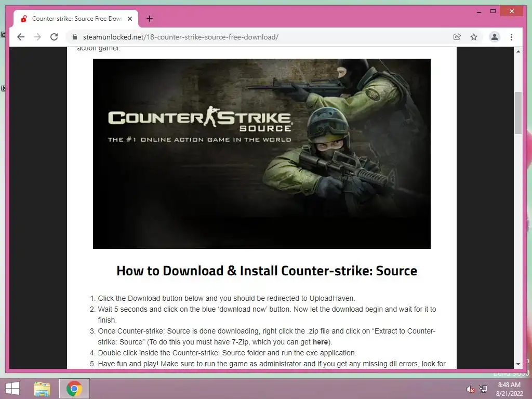Reload the page with the refresh icon
Viewport: 532px width, 399px height.
[54, 37]
